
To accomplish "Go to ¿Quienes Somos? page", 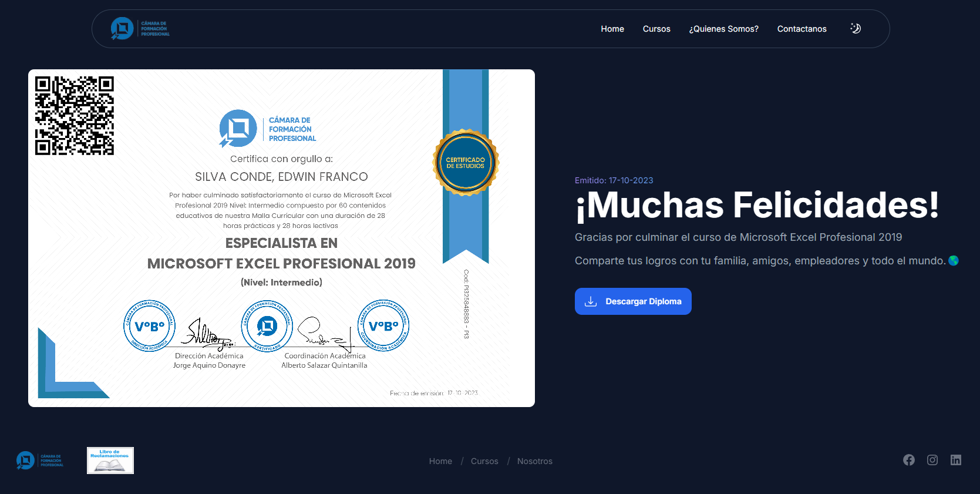I will pos(724,29).
